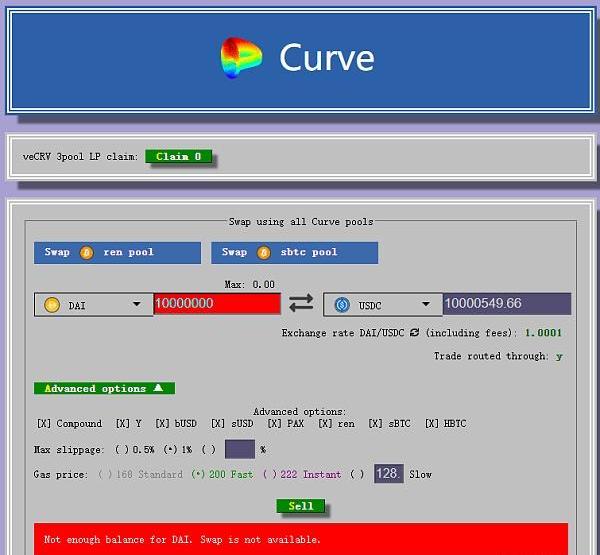Click the Bitcoin icon in sbtc pool button
Viewport: 600px width, 555px height.
264,252
